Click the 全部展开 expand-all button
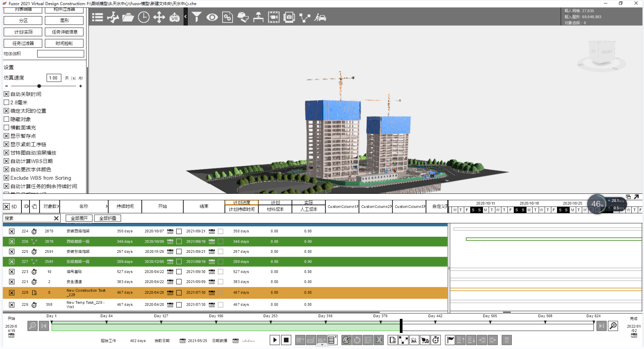Image resolution: width=644 pixels, height=349 pixels. click(79, 218)
